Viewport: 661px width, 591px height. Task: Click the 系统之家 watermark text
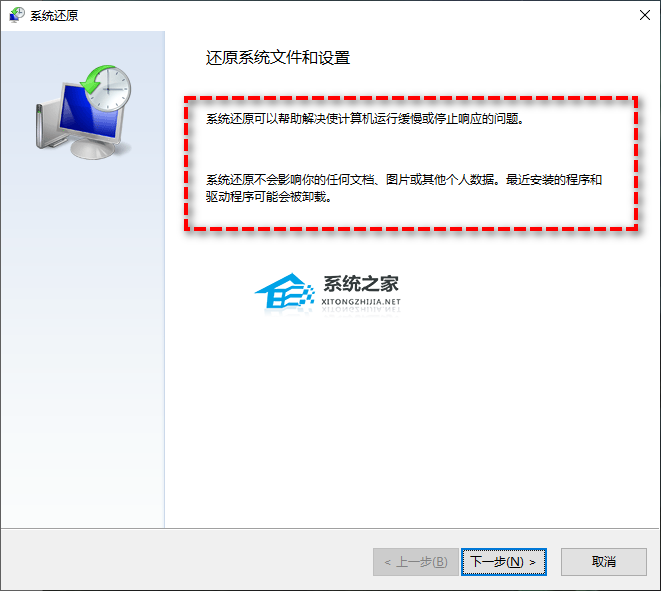pyautogui.click(x=361, y=283)
